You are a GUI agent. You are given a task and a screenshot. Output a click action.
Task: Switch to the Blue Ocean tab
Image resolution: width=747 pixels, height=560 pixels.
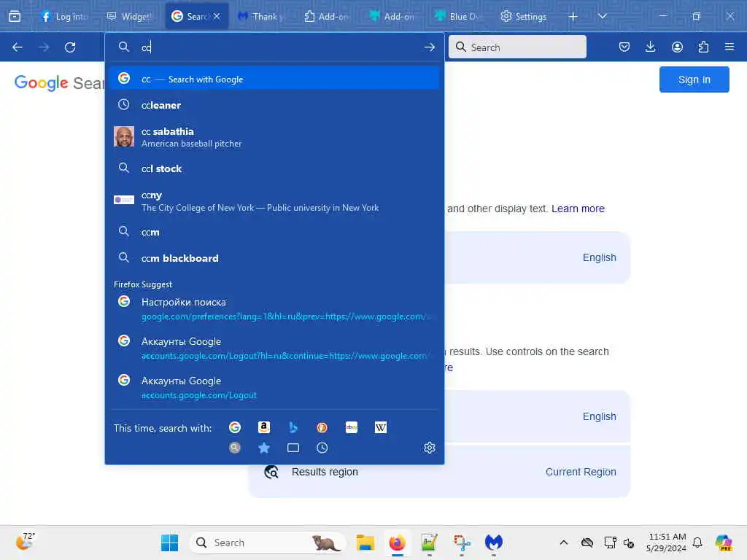(x=458, y=16)
